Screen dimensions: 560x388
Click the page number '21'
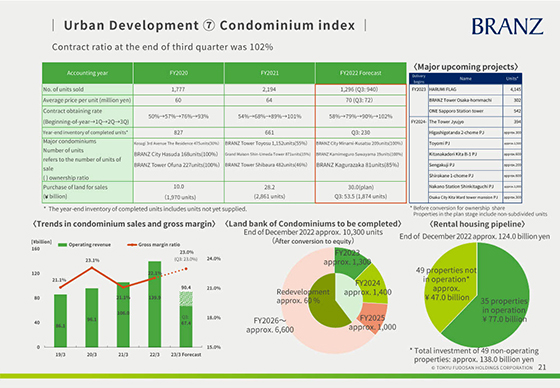(542, 367)
